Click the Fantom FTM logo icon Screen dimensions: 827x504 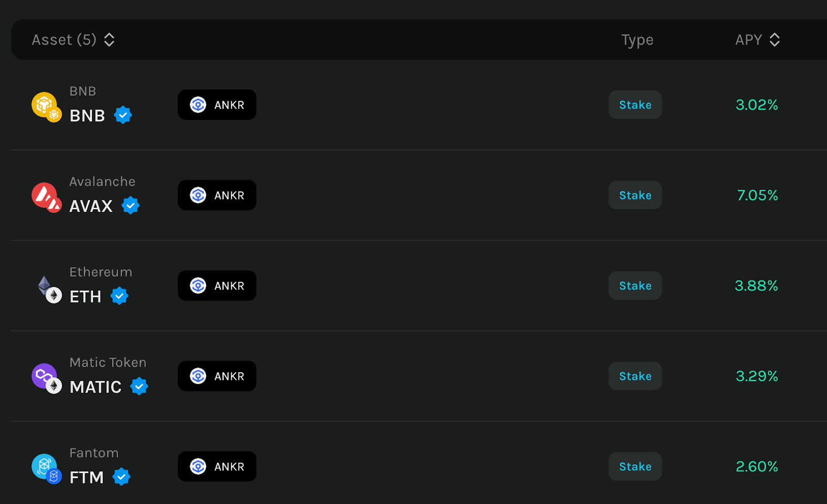[47, 469]
